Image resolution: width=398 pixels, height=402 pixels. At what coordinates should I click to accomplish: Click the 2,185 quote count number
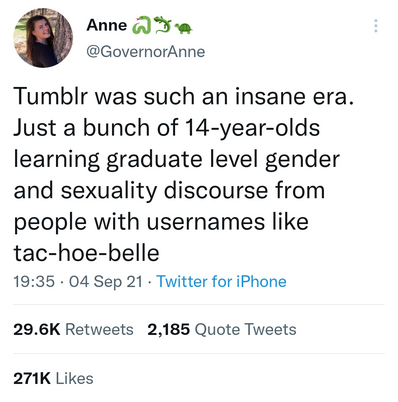point(168,329)
